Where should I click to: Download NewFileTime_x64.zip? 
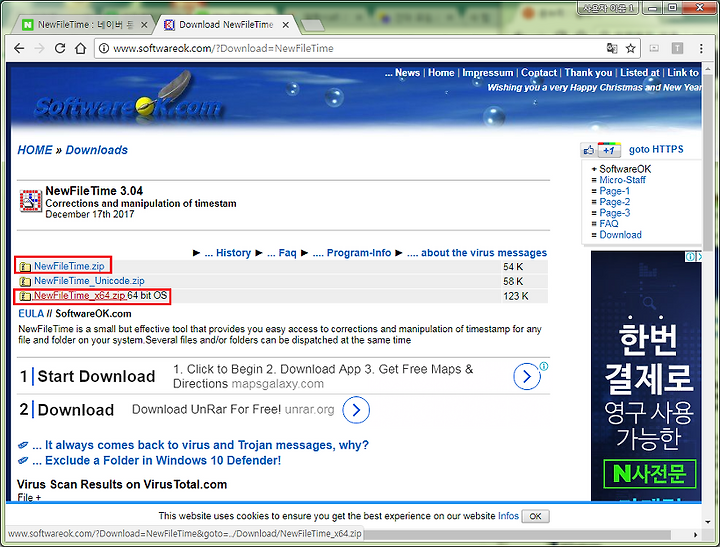(79, 296)
